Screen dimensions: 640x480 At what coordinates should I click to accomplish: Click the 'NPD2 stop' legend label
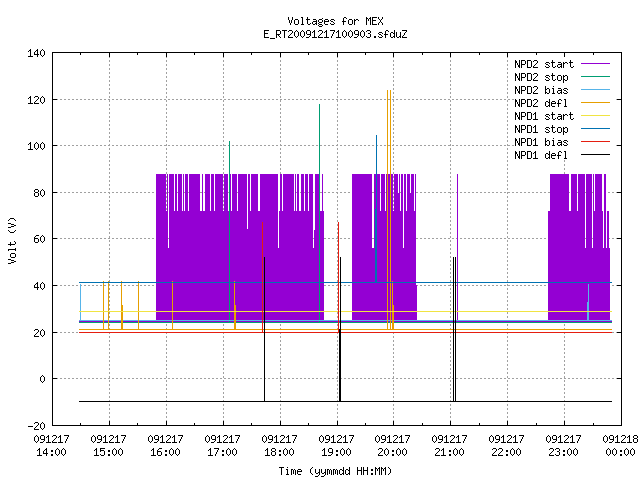click(541, 77)
